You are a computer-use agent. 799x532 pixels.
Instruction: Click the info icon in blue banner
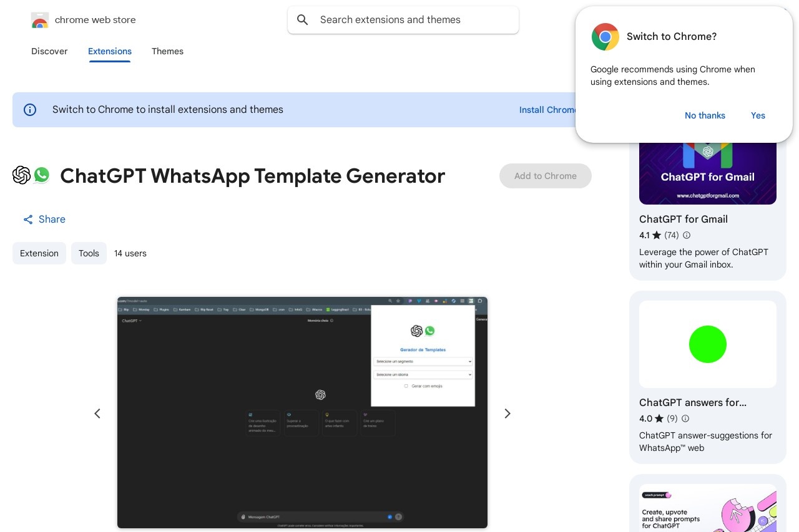pos(30,110)
